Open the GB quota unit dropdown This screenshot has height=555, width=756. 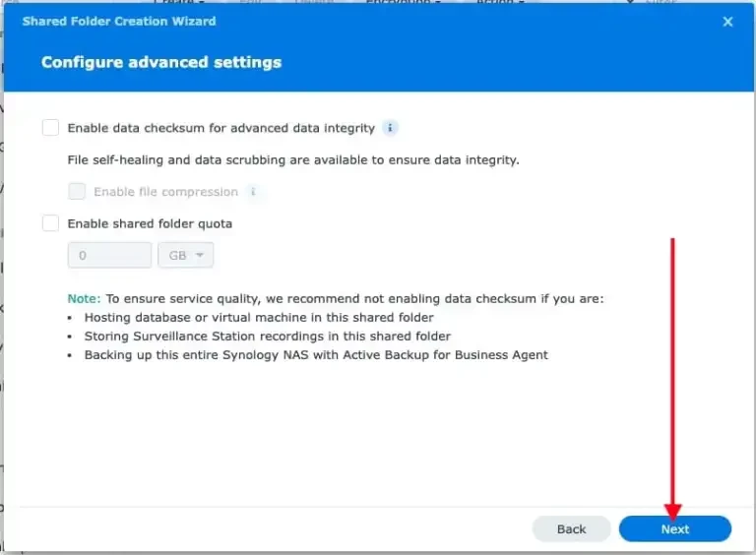pos(185,255)
